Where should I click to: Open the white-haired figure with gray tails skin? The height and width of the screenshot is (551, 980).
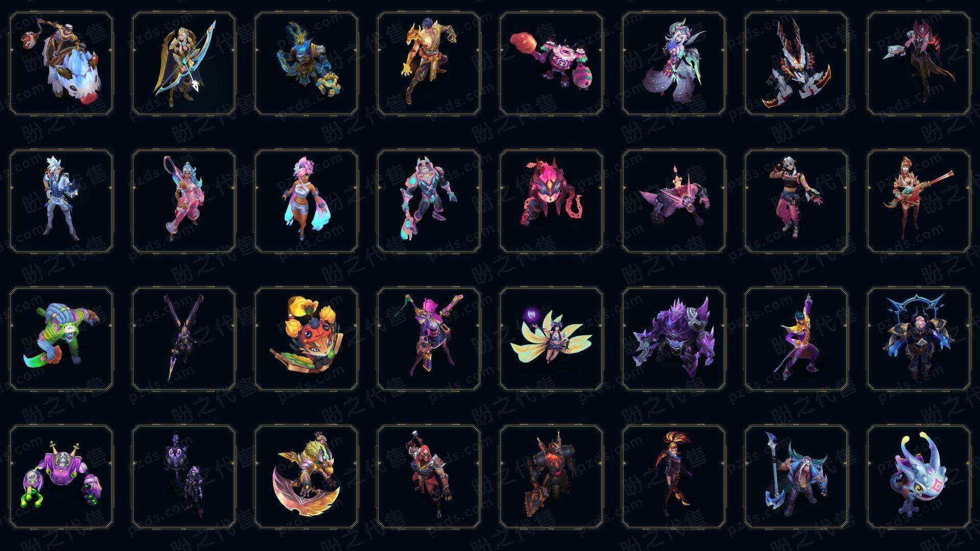pyautogui.click(x=674, y=64)
